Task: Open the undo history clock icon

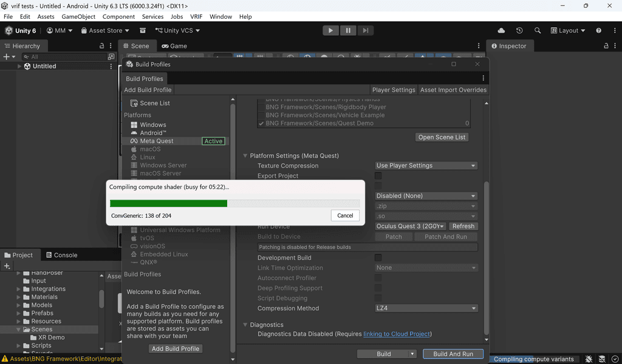Action: click(519, 30)
